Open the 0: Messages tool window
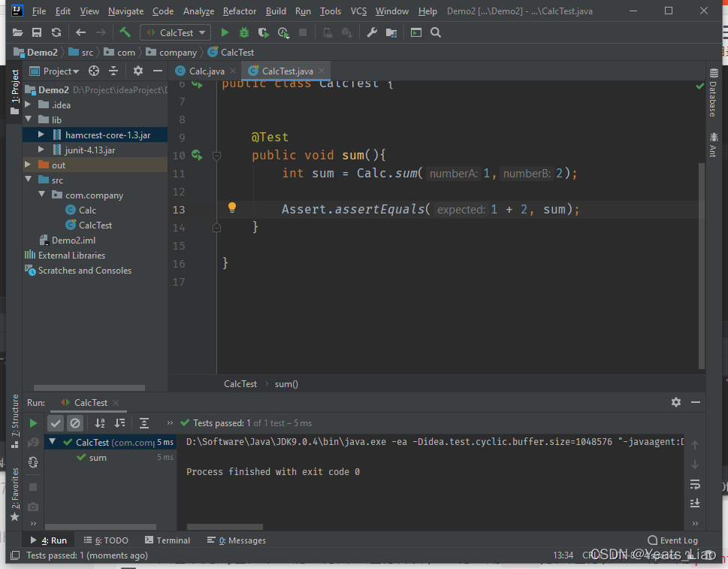The width and height of the screenshot is (728, 569). [x=237, y=540]
